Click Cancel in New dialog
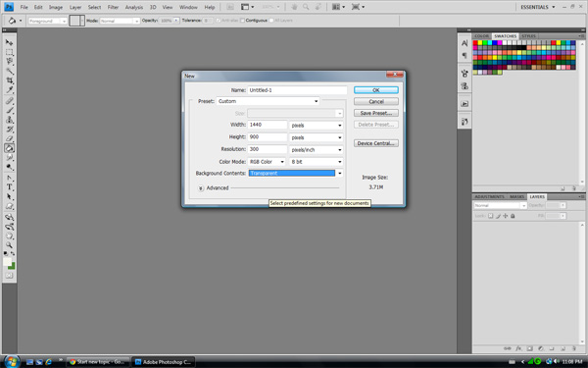588x368 pixels. pyautogui.click(x=376, y=101)
